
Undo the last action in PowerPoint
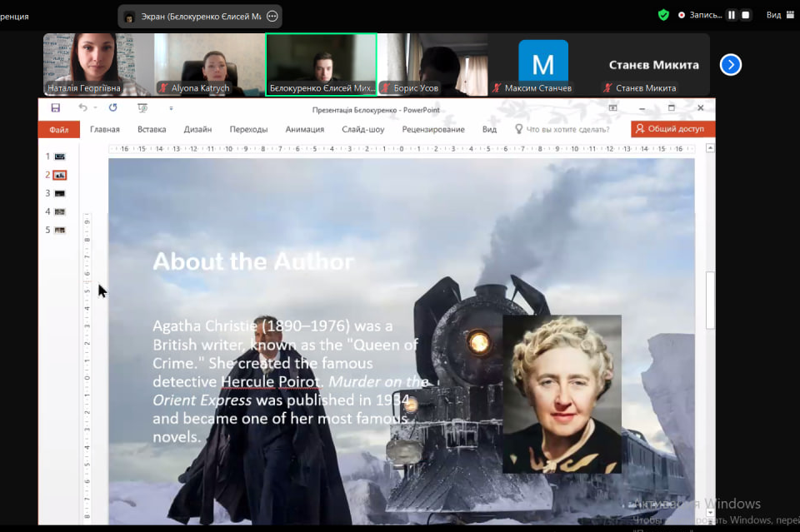pyautogui.click(x=82, y=107)
